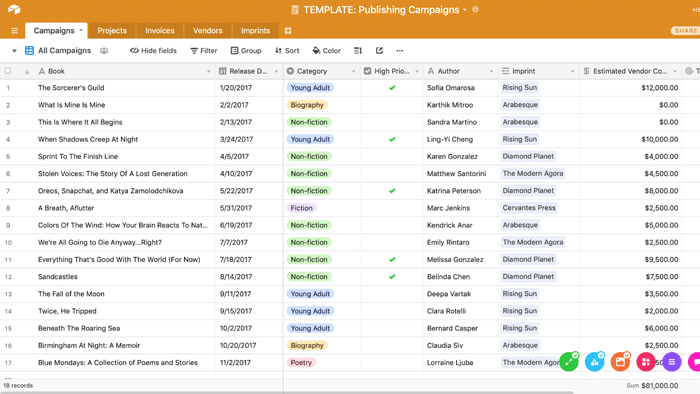Image resolution: width=700 pixels, height=394 pixels.
Task: Click the SHARE button
Action: pos(685,30)
